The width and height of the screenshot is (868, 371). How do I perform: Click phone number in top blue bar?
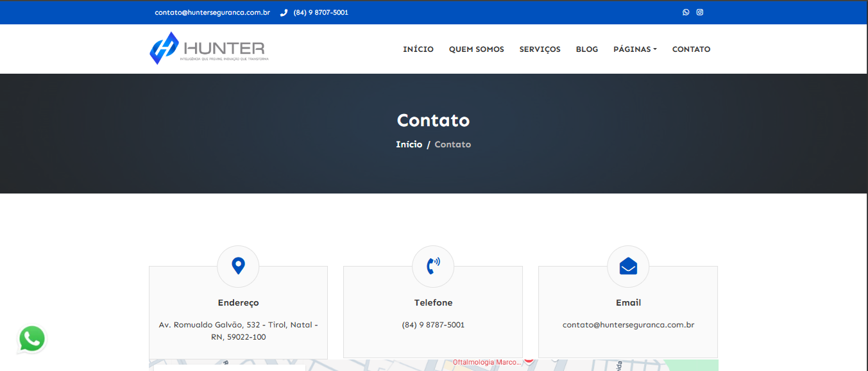321,12
